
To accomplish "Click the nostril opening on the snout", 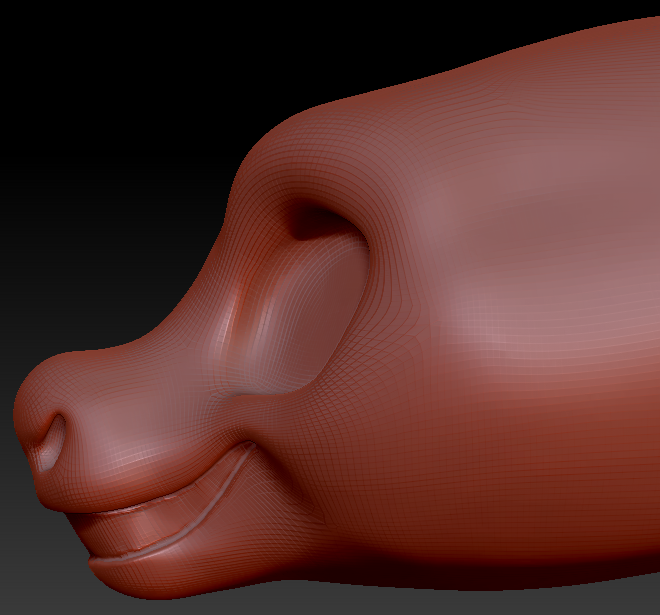I will (x=54, y=442).
